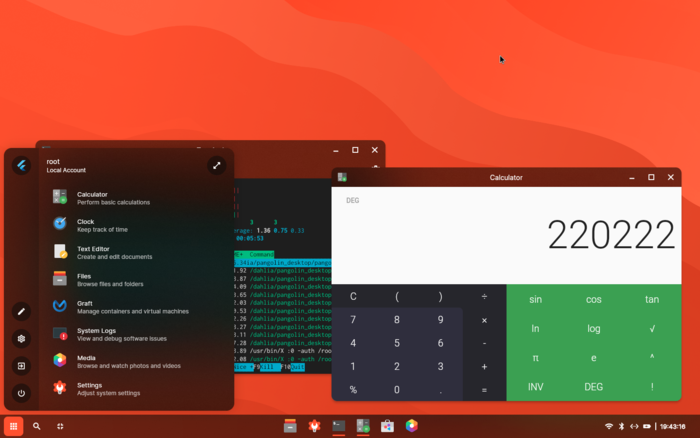Open the gear settings icon in launcher sidebar
This screenshot has height=438, width=700.
pos(21,339)
